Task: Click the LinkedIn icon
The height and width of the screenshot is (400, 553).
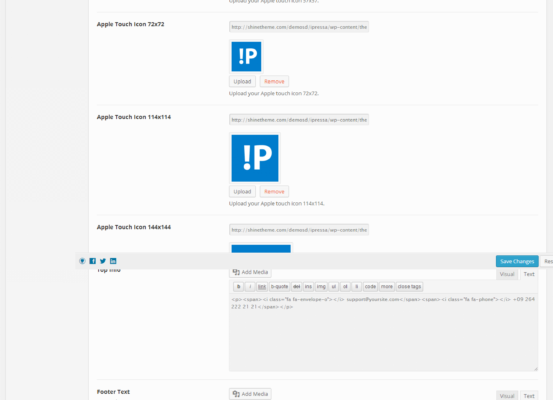Action: tap(113, 261)
